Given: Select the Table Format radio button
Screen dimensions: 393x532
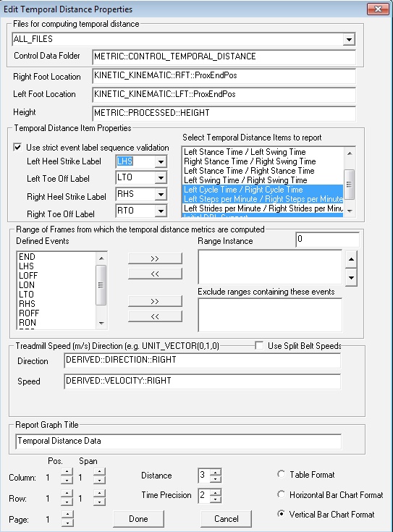Looking at the screenshot, I should coord(281,474).
